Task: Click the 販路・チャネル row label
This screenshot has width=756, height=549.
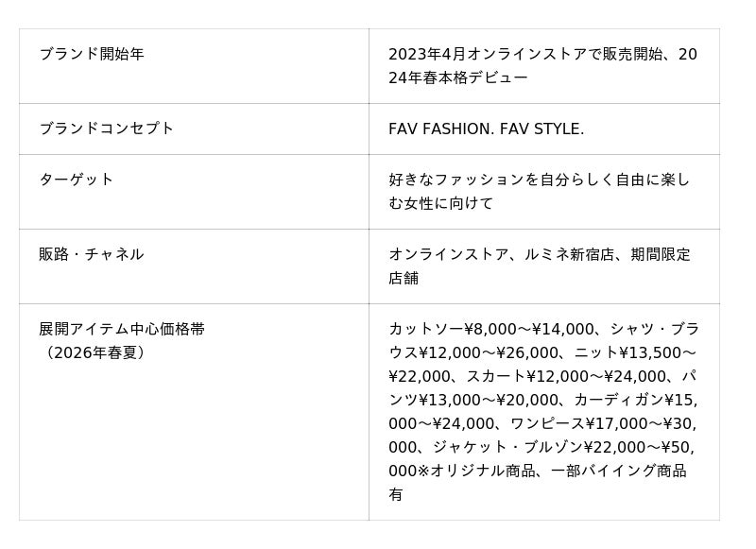Action: click(x=92, y=254)
